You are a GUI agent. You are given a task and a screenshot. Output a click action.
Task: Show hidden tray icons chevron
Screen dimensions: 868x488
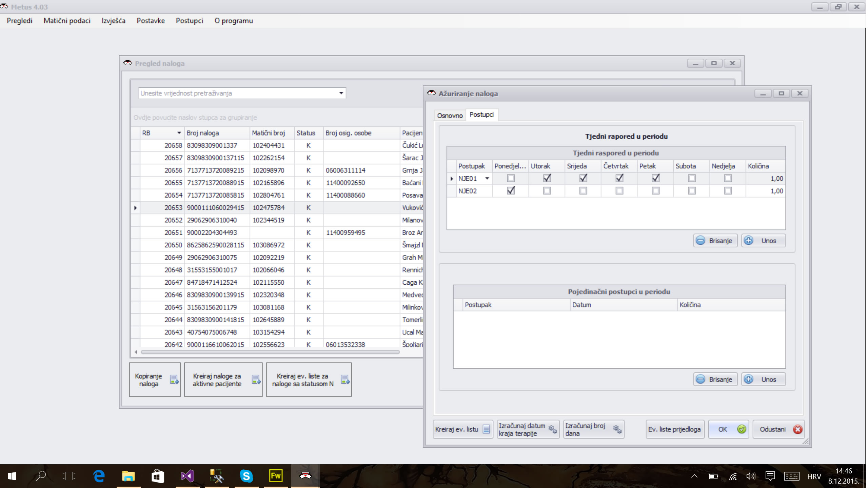694,476
